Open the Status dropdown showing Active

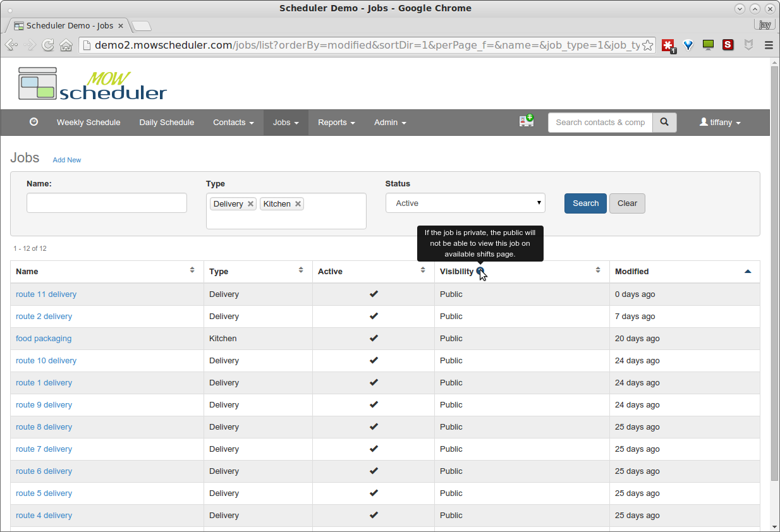pos(465,203)
